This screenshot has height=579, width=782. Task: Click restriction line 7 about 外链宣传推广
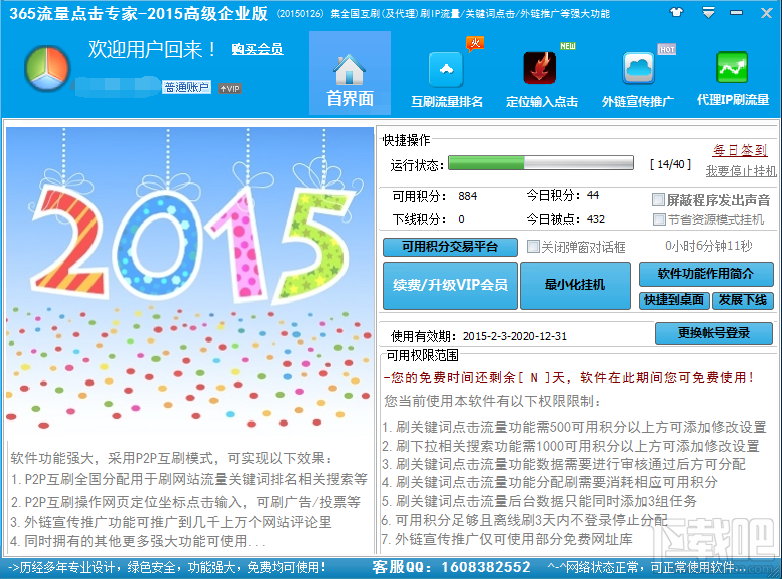508,539
